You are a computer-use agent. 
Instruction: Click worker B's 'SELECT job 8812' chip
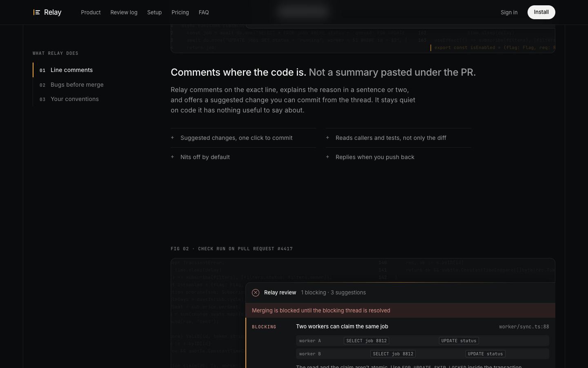pos(393,354)
